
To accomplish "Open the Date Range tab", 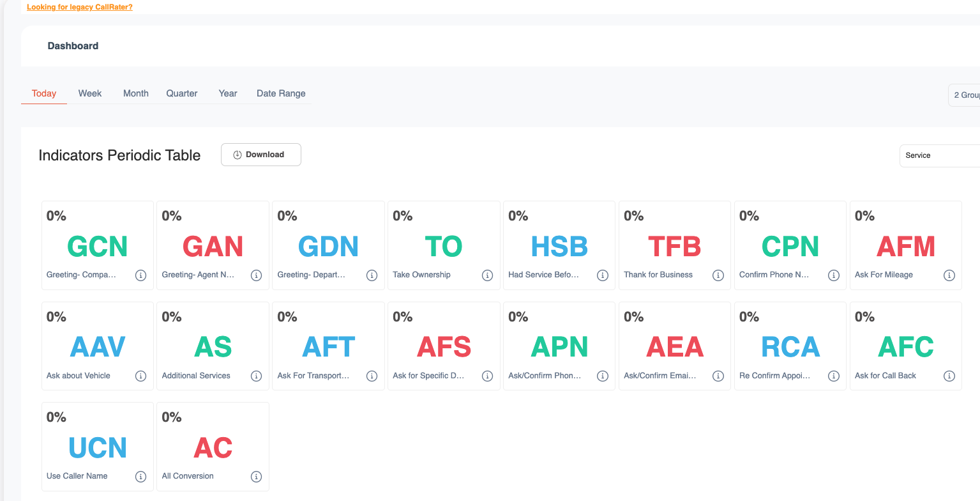I will tap(281, 93).
